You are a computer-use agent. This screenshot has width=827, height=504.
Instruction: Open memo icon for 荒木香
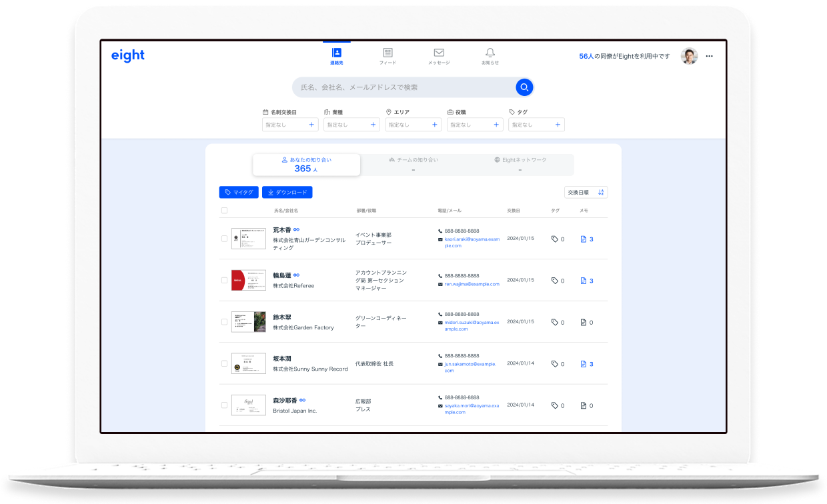(584, 239)
